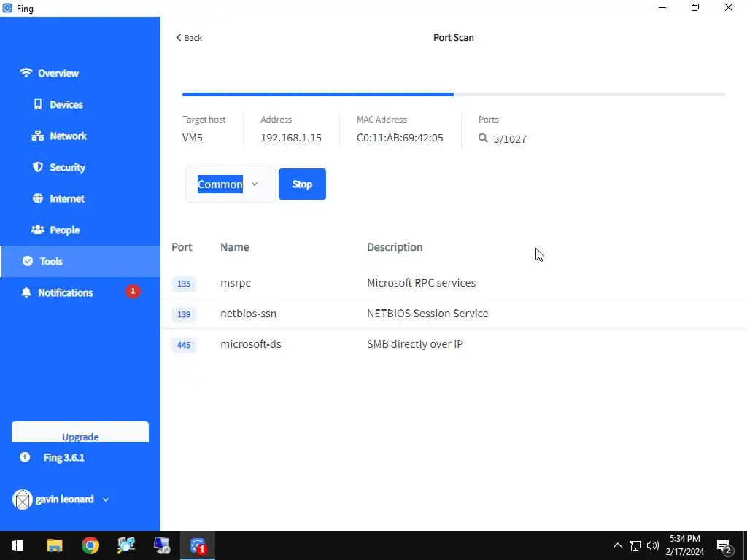
Task: Click the volume tray icon
Action: click(x=653, y=545)
